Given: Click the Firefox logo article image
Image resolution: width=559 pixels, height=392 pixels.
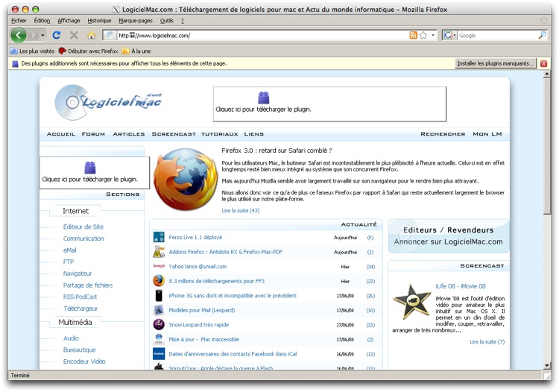Looking at the screenshot, I should point(186,179).
